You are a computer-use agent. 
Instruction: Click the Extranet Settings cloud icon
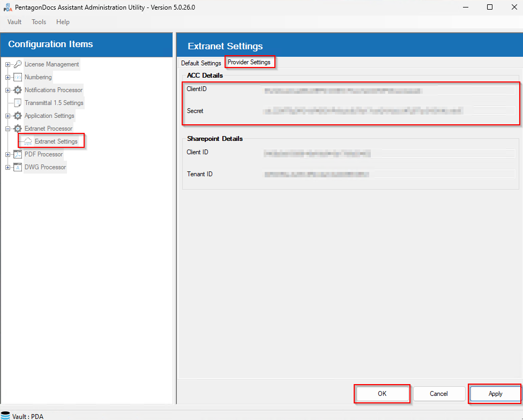pos(28,141)
